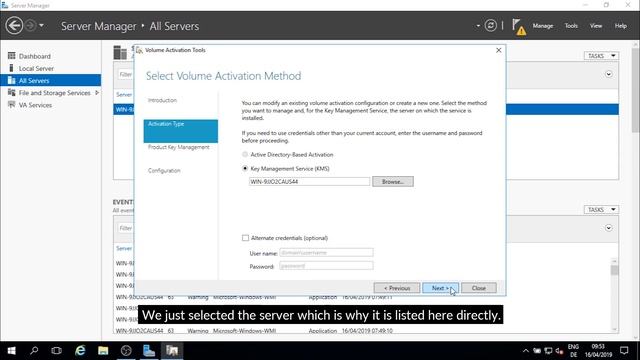Click the volume tray icon
The width and height of the screenshot is (640, 360).
click(559, 351)
